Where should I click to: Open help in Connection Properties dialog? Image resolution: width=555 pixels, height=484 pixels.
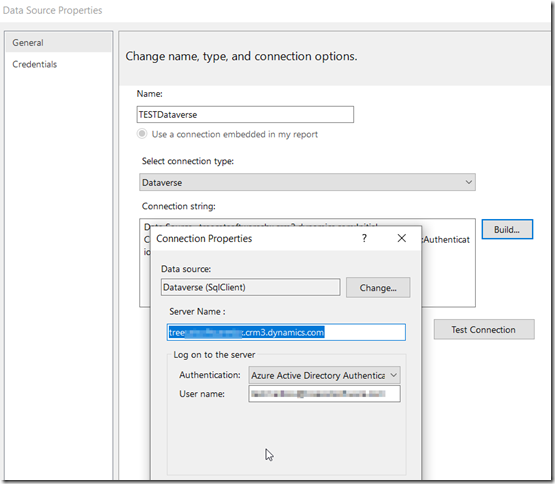[364, 238]
